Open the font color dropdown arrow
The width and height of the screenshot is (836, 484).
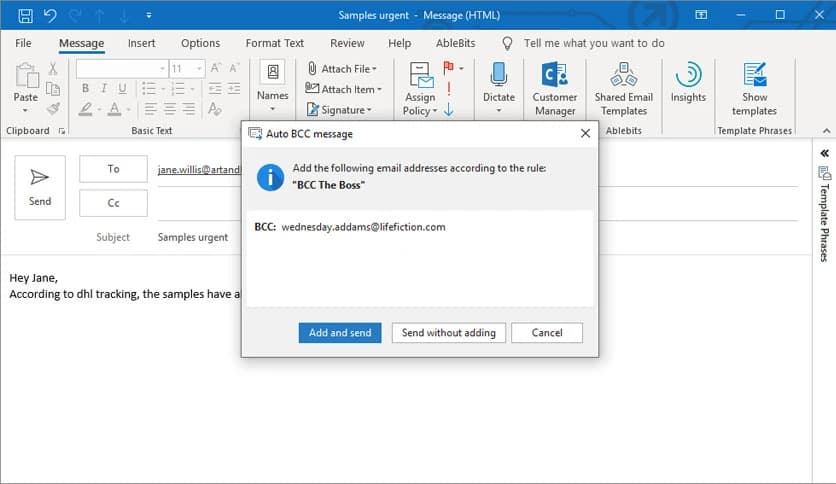(128, 110)
